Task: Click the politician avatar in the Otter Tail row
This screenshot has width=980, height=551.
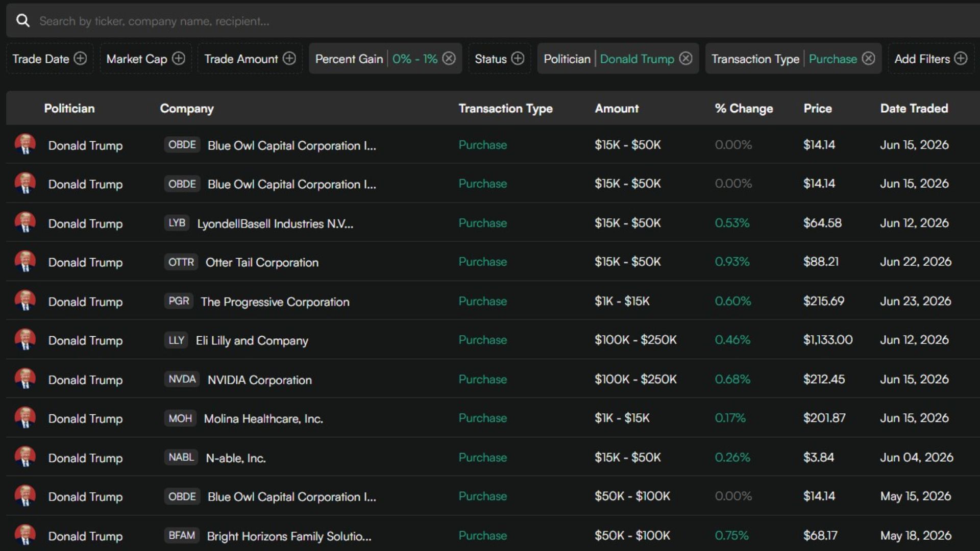Action: pyautogui.click(x=25, y=261)
